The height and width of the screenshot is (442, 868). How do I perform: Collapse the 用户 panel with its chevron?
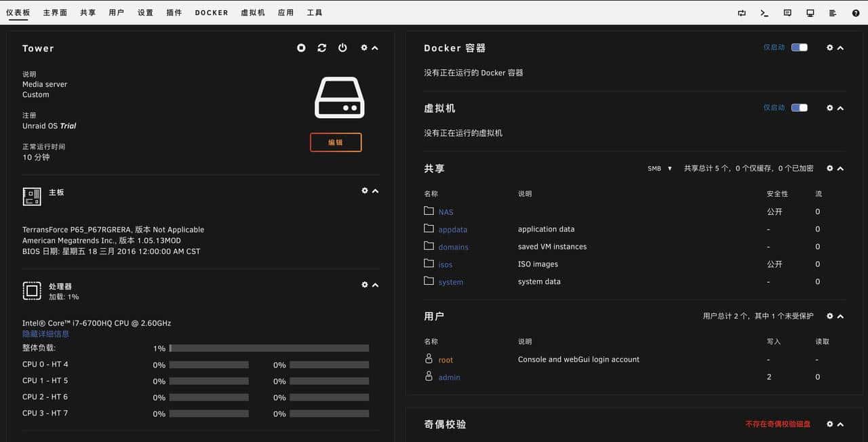(x=840, y=316)
